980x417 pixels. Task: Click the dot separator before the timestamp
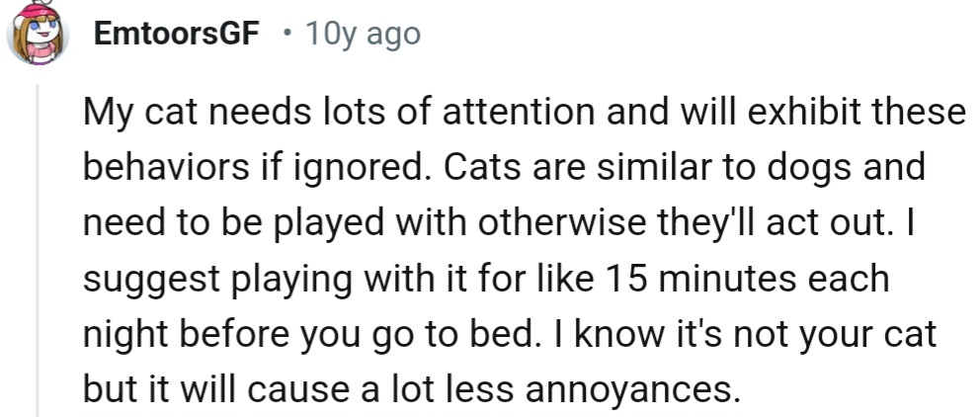coord(285,36)
